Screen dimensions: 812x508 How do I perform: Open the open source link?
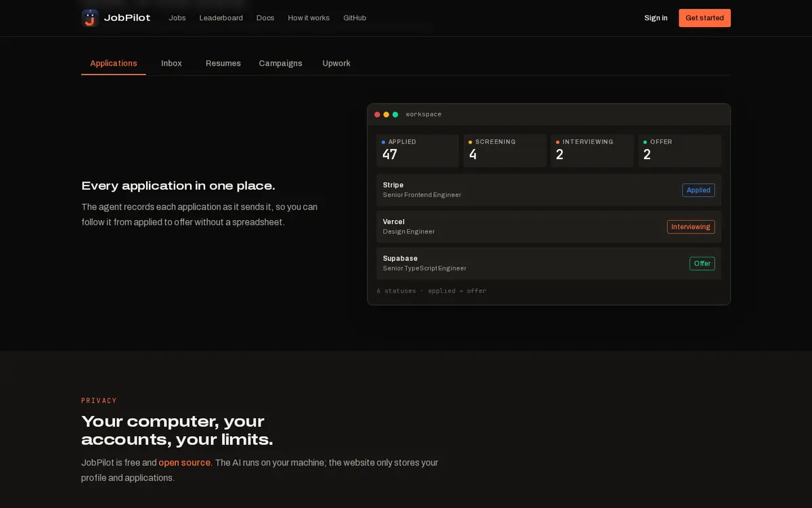[x=184, y=463]
